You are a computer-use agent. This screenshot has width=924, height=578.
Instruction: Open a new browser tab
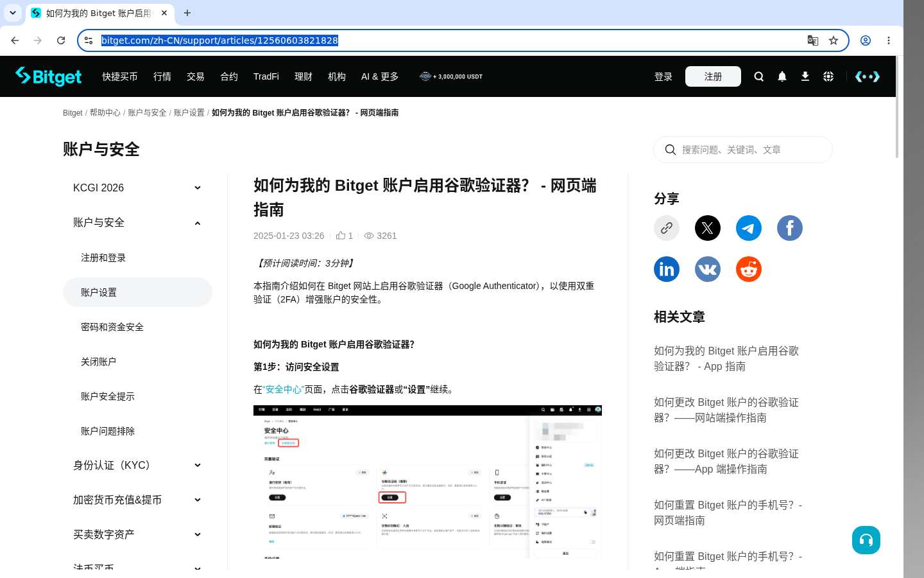[x=187, y=13]
